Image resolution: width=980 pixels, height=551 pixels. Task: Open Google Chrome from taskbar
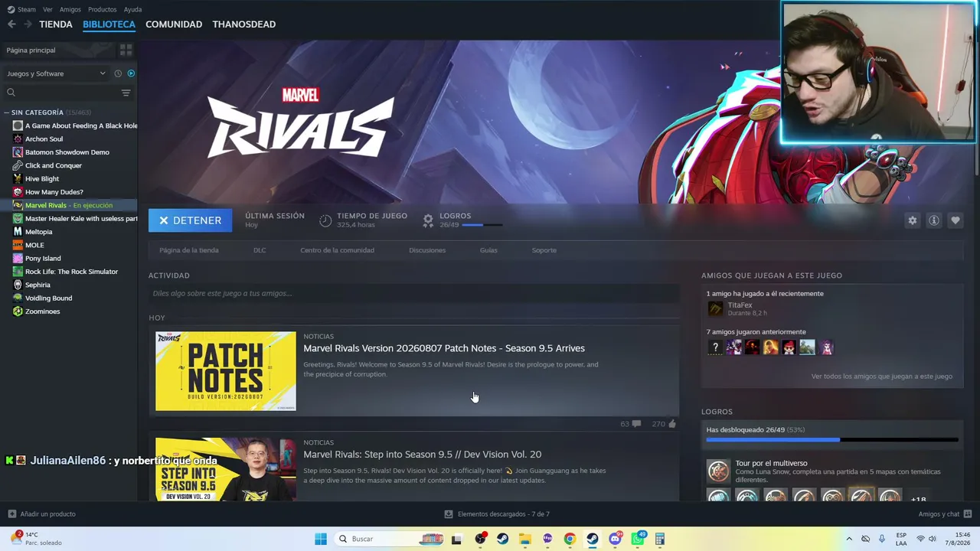tap(570, 539)
